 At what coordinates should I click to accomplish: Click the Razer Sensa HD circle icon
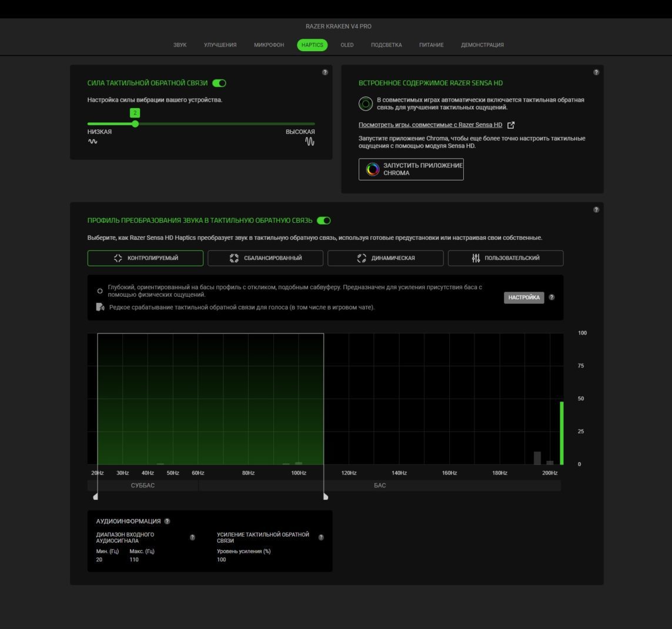(x=366, y=103)
